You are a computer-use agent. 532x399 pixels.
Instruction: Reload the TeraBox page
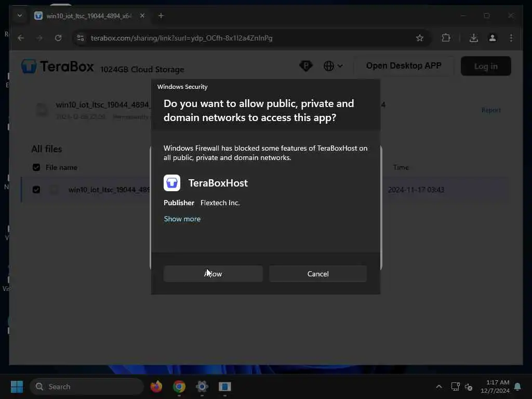click(58, 38)
